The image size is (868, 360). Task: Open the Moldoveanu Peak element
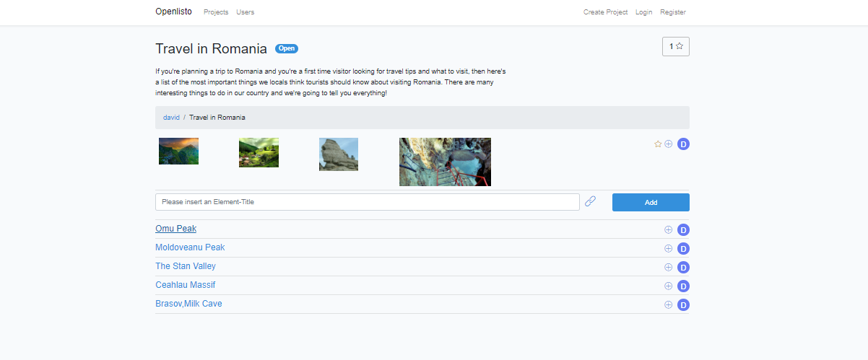190,247
